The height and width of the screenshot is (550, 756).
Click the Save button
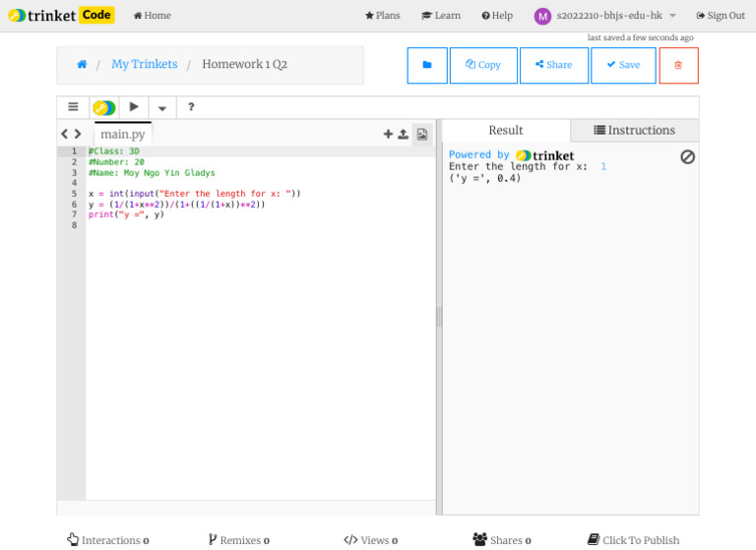[x=623, y=65]
